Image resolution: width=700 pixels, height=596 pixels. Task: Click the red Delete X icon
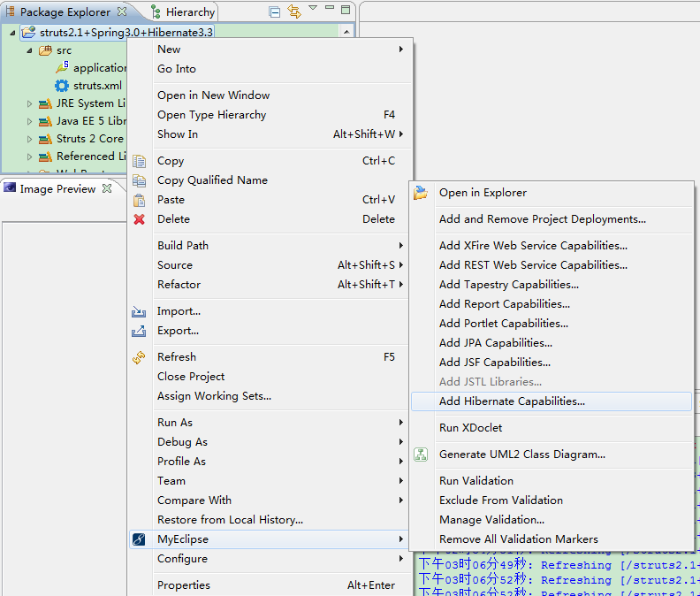point(139,219)
